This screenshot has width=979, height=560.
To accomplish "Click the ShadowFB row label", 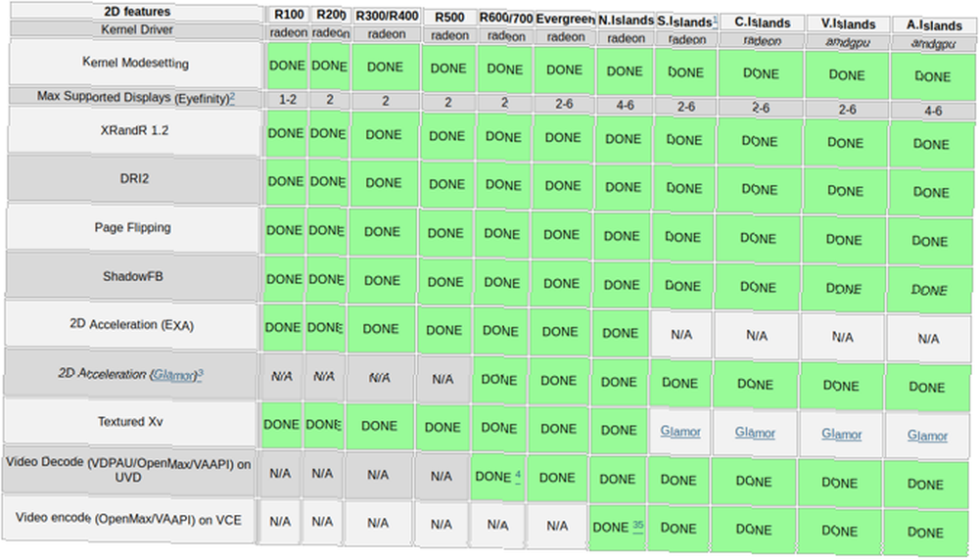I will click(x=132, y=276).
